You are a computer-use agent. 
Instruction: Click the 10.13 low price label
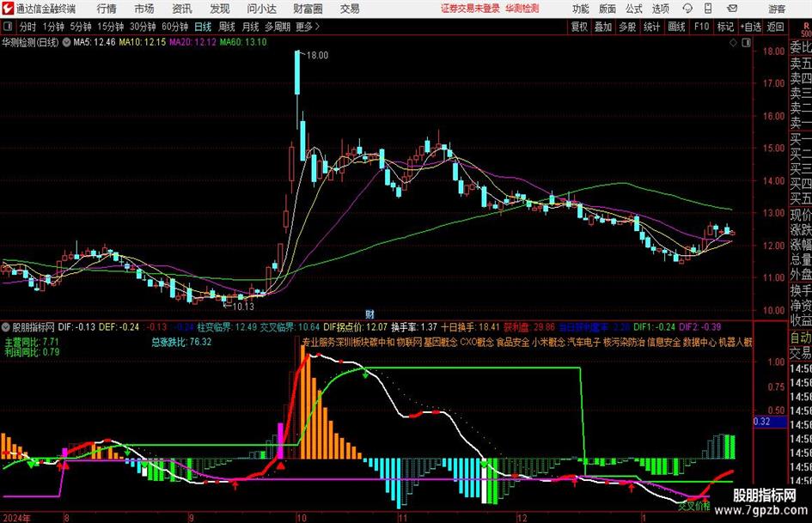coord(243,307)
